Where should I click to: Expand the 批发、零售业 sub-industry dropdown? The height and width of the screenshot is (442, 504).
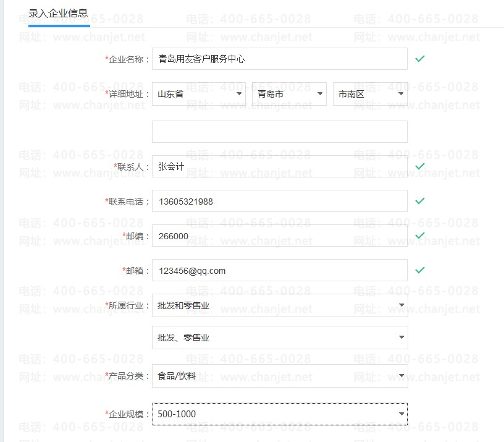coord(279,338)
